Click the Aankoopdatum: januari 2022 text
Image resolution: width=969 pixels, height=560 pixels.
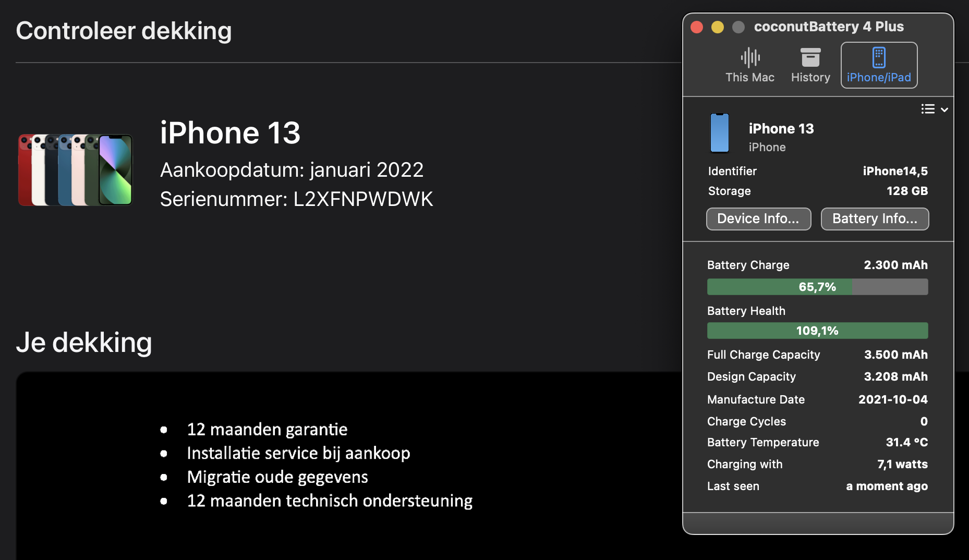pyautogui.click(x=292, y=170)
